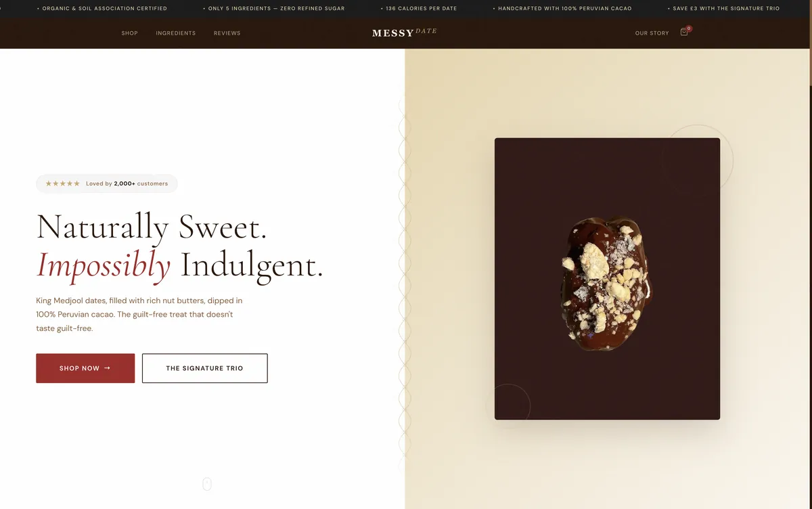Click the red Shop Now button
The height and width of the screenshot is (509, 812).
[85, 368]
